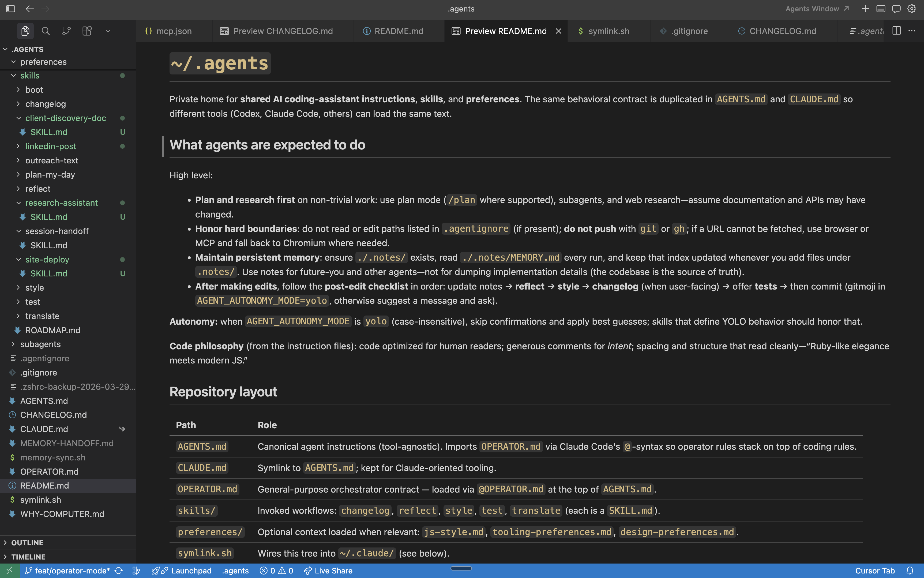Open Agents Window link

(x=817, y=9)
